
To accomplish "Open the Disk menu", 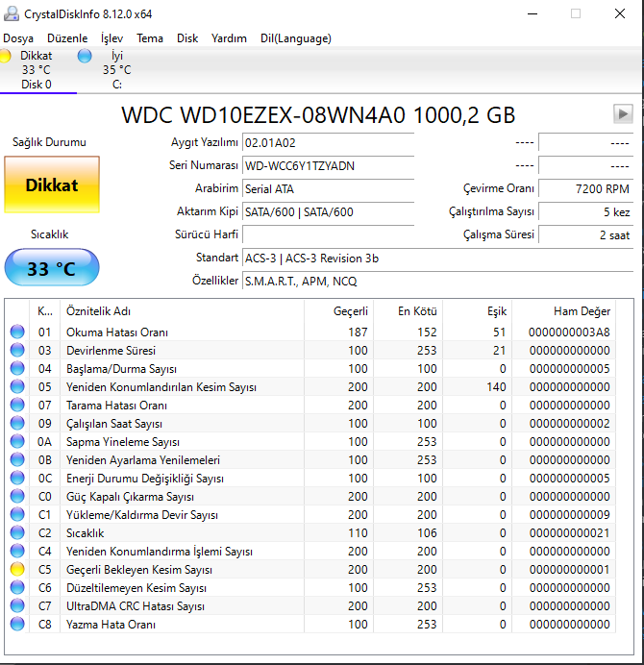I will (x=187, y=38).
